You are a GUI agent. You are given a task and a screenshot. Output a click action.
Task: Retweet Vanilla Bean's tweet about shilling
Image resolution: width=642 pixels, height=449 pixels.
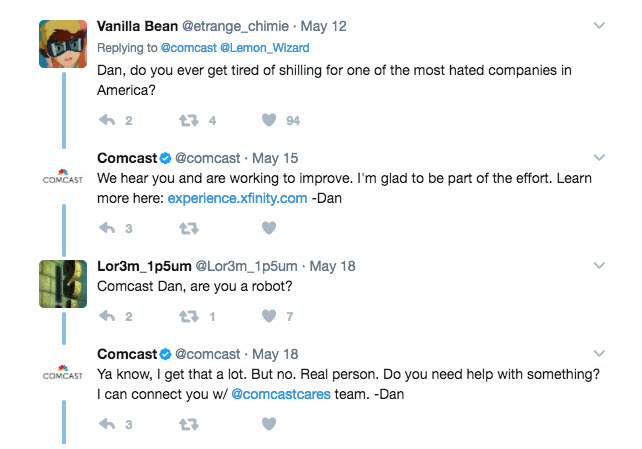(x=189, y=120)
